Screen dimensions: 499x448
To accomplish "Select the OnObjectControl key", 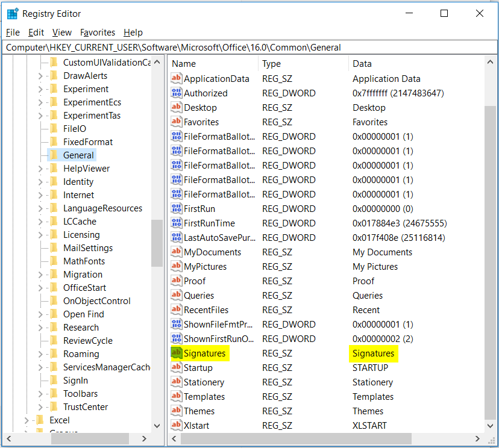I will pyautogui.click(x=97, y=301).
